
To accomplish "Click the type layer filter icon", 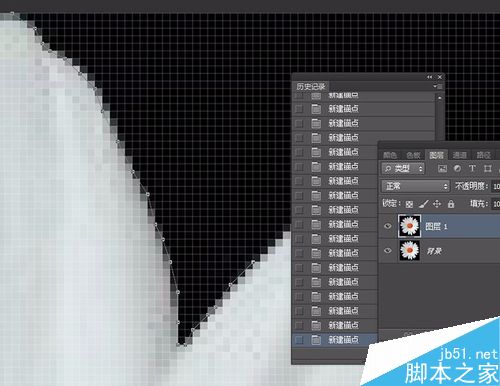I will (x=472, y=169).
